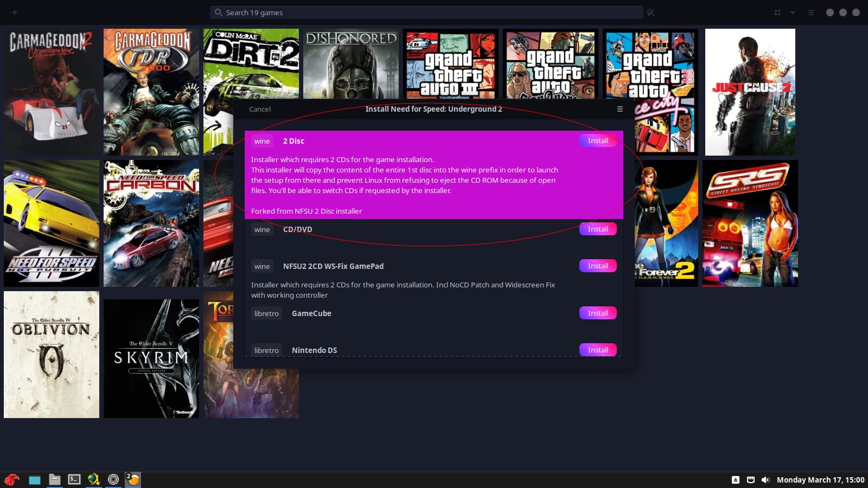Select the GameCube installer title
868x488 pixels.
(311, 313)
